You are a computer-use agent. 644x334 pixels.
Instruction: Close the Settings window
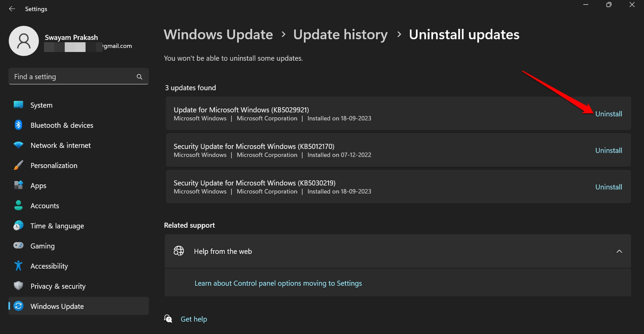click(632, 5)
